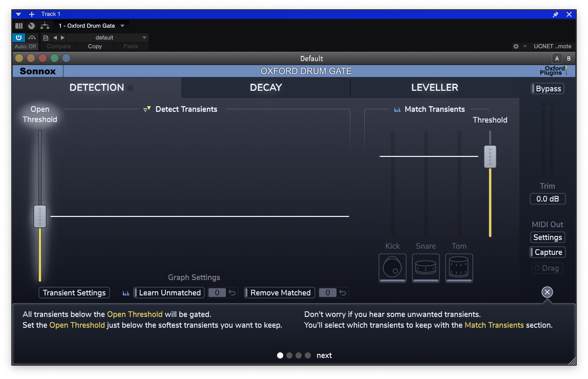Click the power activate icon
The width and height of the screenshot is (588, 379).
(x=18, y=37)
